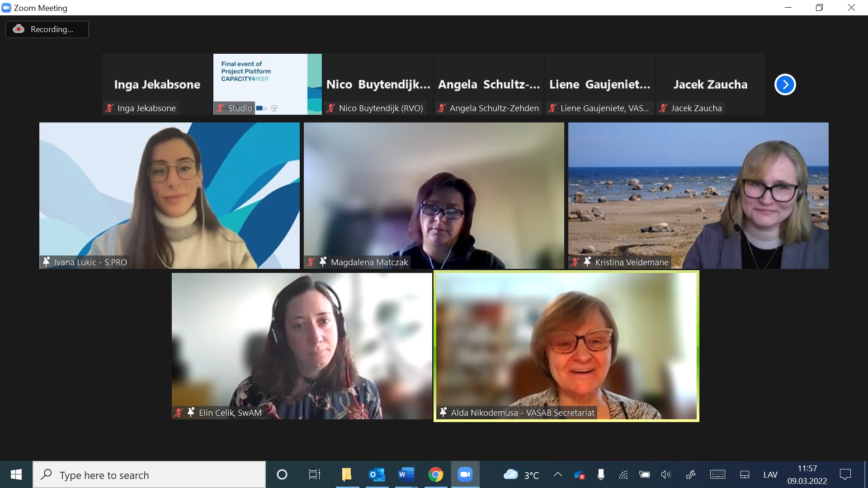The height and width of the screenshot is (488, 868).
Task: Open the LAV keyboard language switcher
Action: click(770, 474)
